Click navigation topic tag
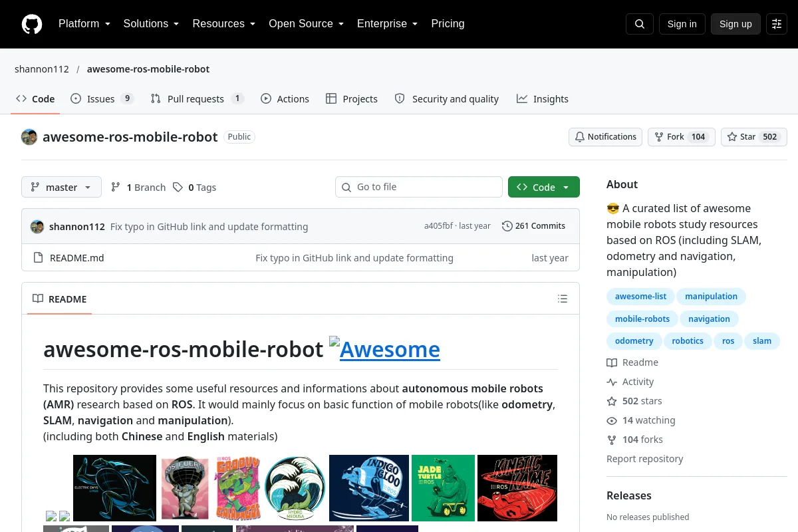This screenshot has height=532, width=798. [709, 319]
